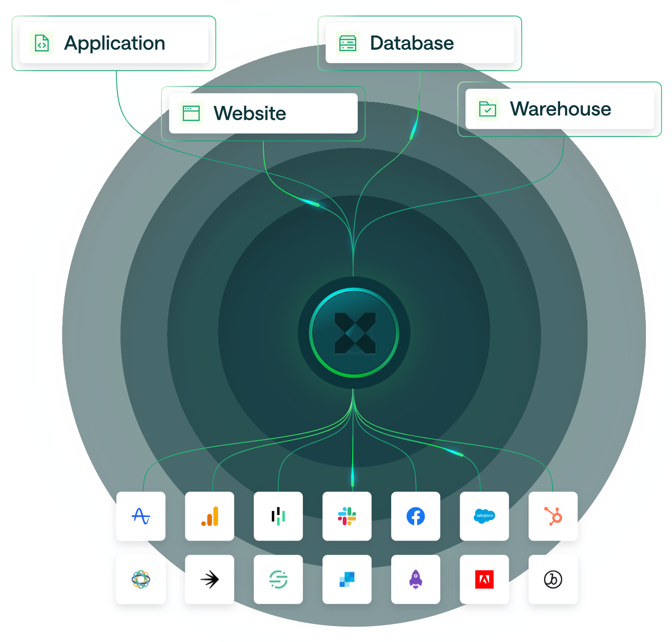
Task: Select the "Warehouse" source label
Action: click(561, 109)
